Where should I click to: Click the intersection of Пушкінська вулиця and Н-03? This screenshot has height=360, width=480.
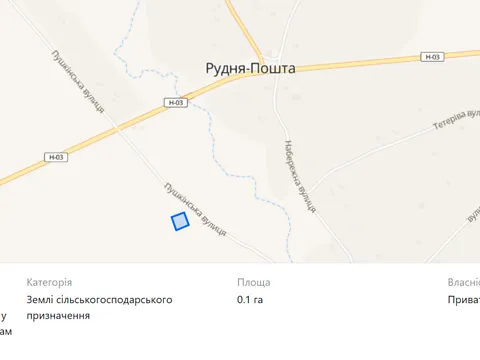click(x=118, y=129)
